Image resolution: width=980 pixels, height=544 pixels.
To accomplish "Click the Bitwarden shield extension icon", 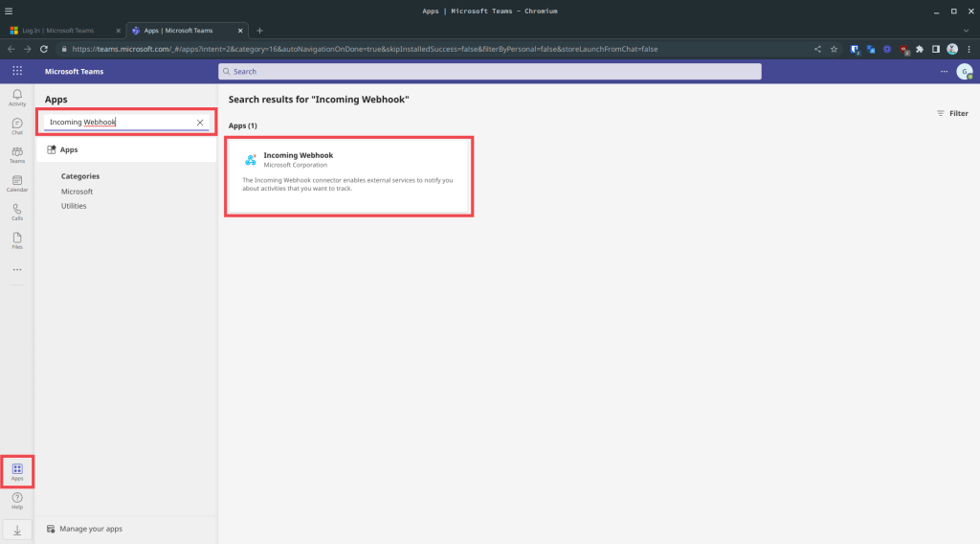I will [855, 49].
